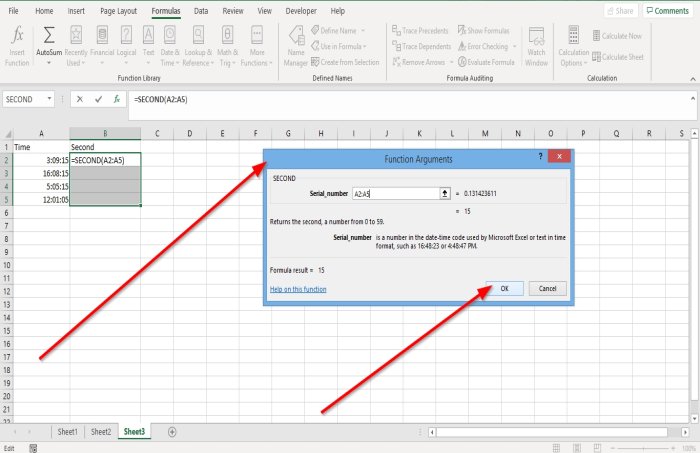Open Text functions menu
Viewport: 700px width, 453px height.
coord(148,46)
